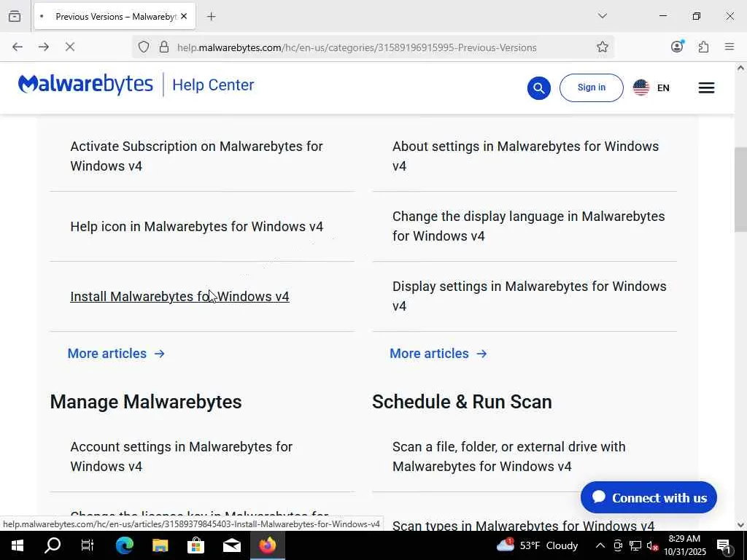The height and width of the screenshot is (560, 747).
Task: Open the notification center icon
Action: (x=724, y=545)
